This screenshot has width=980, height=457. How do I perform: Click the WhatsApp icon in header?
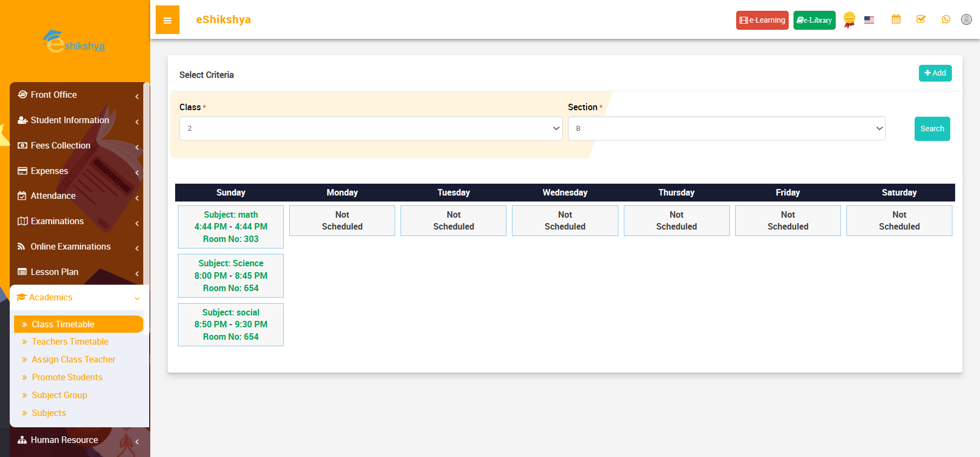945,19
